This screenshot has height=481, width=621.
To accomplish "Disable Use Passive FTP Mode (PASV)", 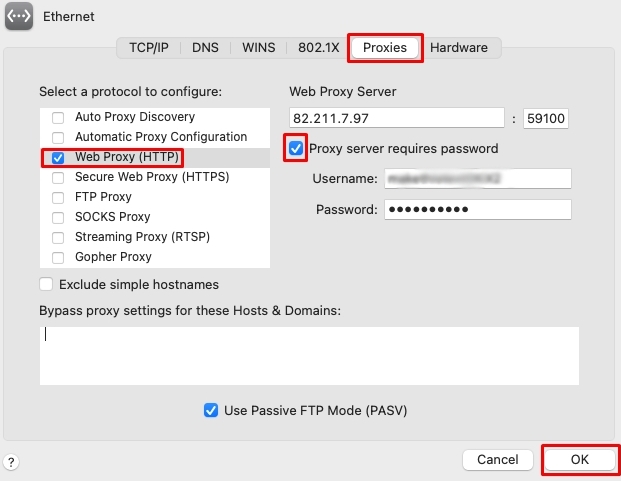I will (211, 410).
